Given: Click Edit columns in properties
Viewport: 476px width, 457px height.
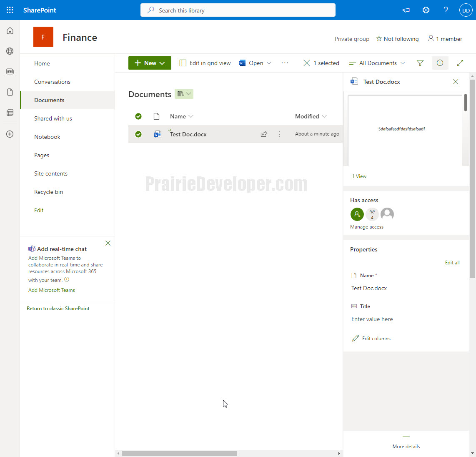Looking at the screenshot, I should click(371, 338).
